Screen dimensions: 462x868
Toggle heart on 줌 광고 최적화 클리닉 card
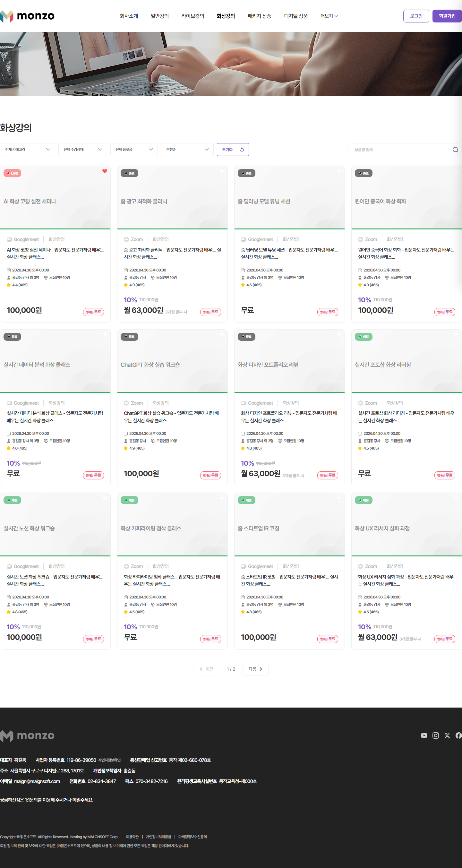click(222, 171)
